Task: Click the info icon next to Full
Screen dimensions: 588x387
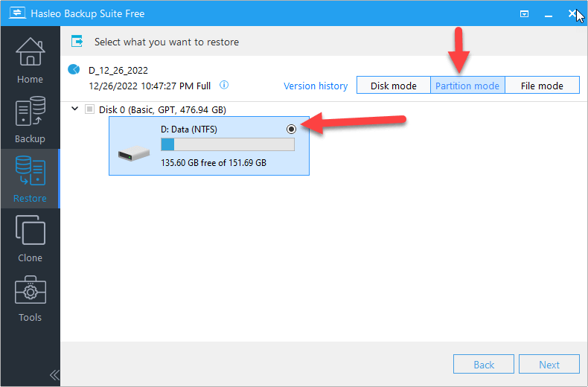Action: coord(224,85)
